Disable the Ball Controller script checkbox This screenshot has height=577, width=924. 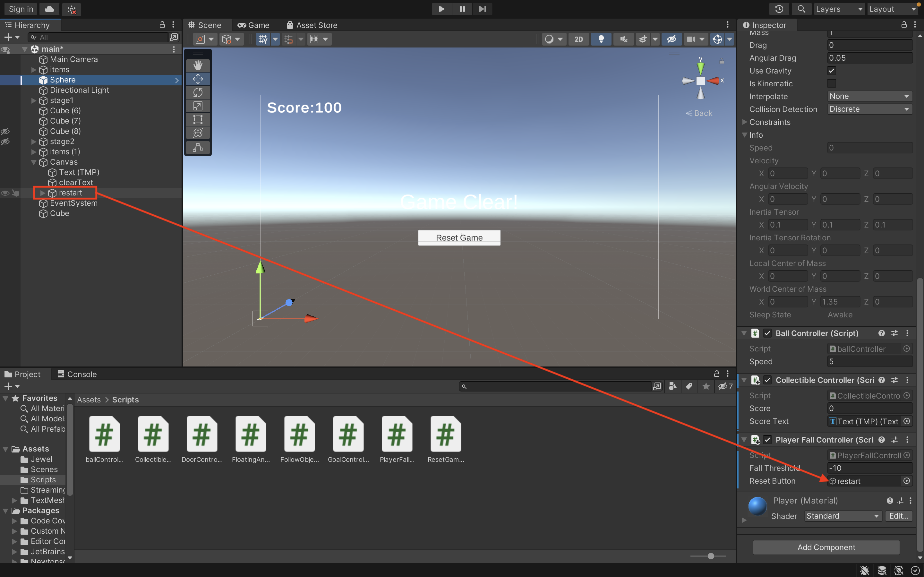767,333
